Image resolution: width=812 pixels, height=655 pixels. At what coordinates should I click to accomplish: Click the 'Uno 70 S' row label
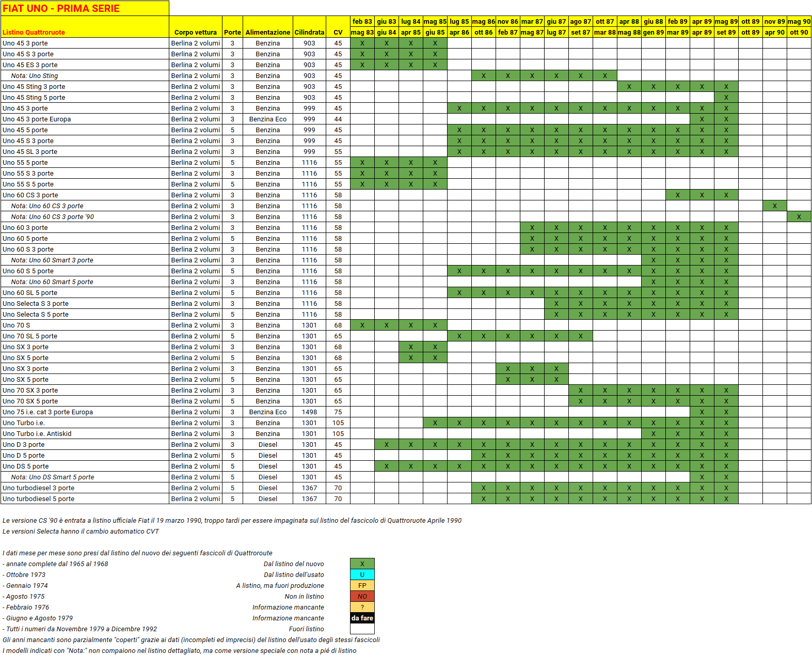[x=85, y=325]
